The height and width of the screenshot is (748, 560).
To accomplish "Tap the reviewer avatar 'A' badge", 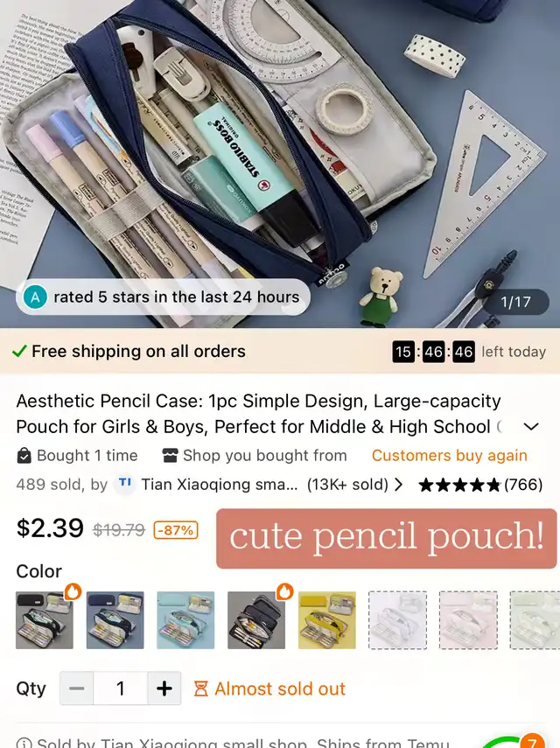I will tap(35, 297).
